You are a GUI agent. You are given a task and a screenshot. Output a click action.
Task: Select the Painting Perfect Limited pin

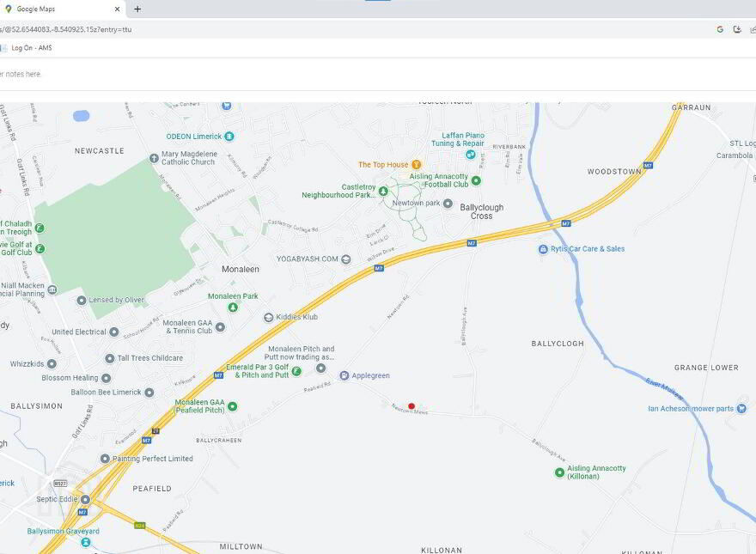coord(105,459)
